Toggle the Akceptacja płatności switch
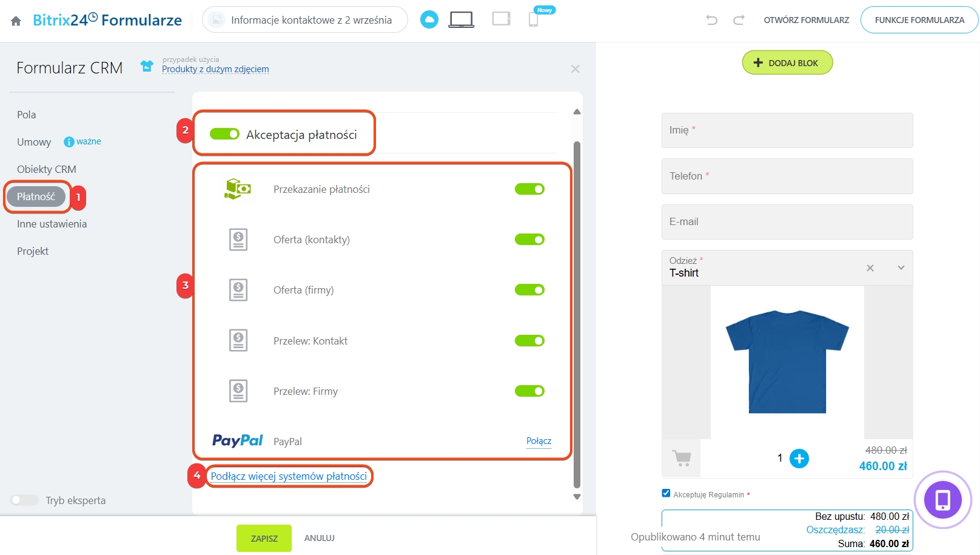This screenshot has height=555, width=980. (x=224, y=133)
